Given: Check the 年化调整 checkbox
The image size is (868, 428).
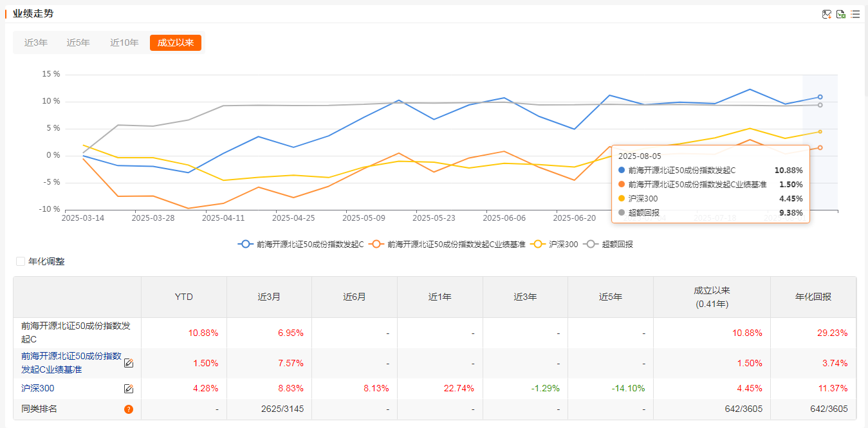Looking at the screenshot, I should click(21, 261).
